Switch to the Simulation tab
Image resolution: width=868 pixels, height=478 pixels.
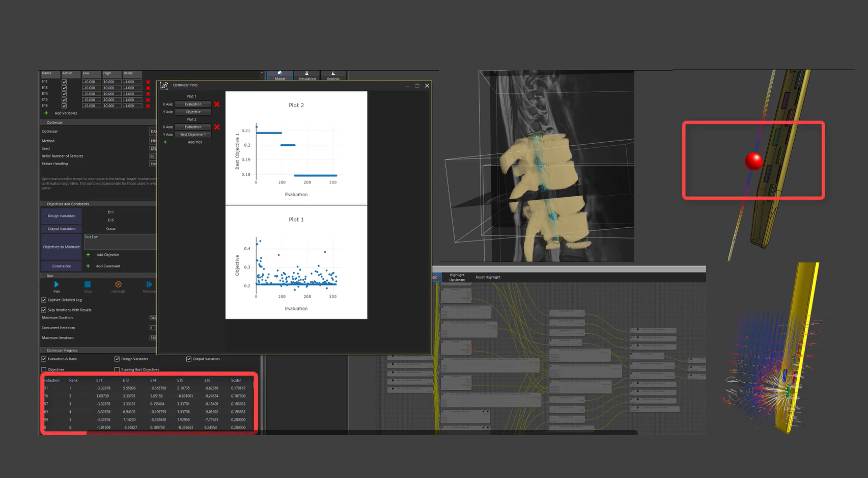[306, 75]
